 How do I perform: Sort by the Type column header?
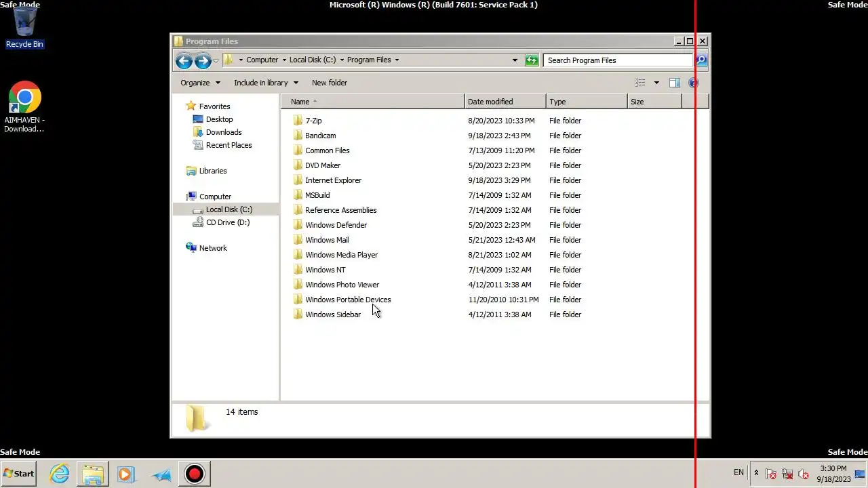pyautogui.click(x=587, y=102)
